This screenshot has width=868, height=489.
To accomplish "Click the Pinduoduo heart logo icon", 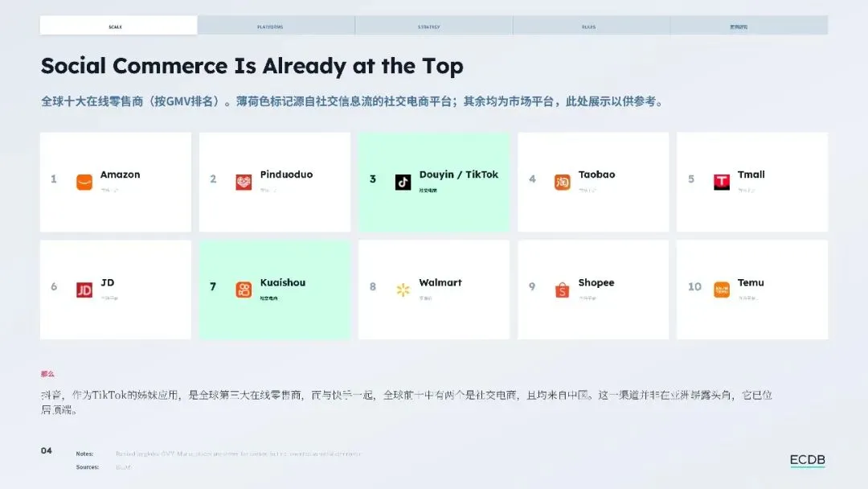I will tap(244, 182).
